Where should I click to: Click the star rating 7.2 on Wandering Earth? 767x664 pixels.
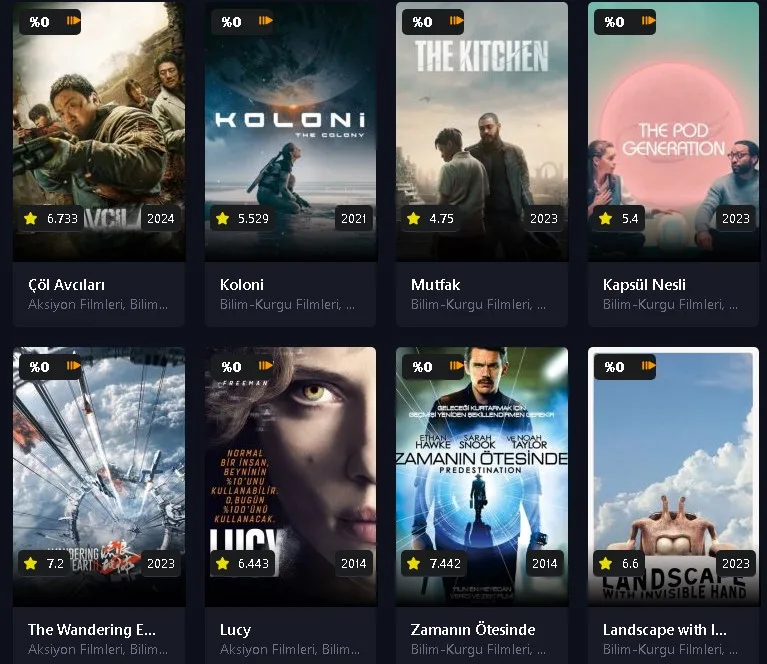pyautogui.click(x=44, y=563)
